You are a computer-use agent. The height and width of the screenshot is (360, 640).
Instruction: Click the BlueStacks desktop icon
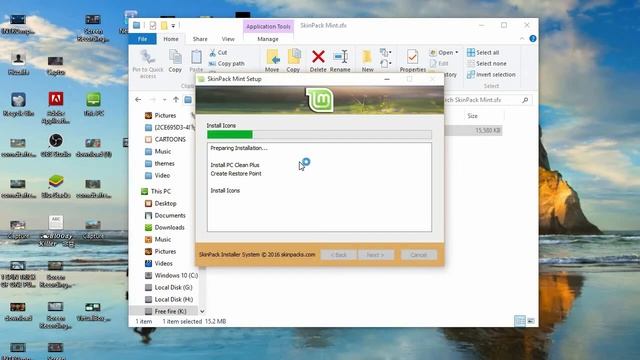pos(56,187)
